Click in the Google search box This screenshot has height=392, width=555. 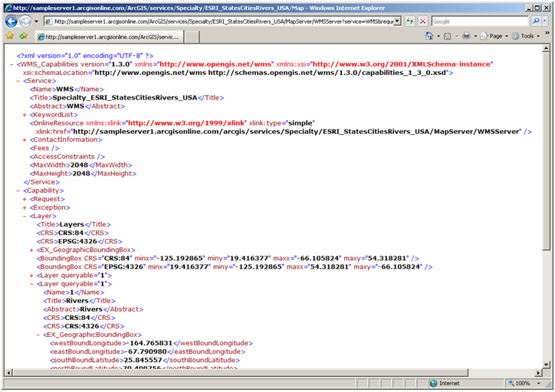[479, 21]
